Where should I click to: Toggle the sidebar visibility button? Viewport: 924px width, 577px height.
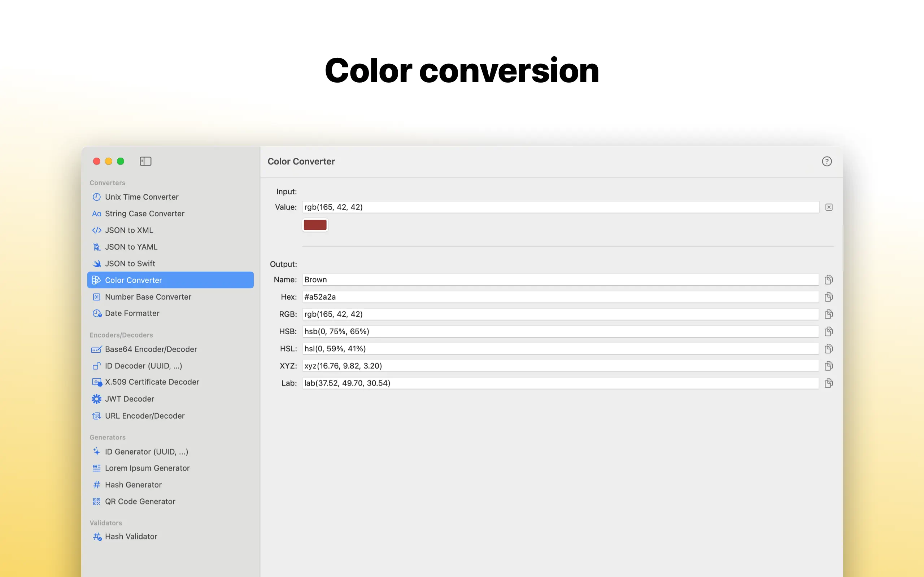pyautogui.click(x=145, y=162)
